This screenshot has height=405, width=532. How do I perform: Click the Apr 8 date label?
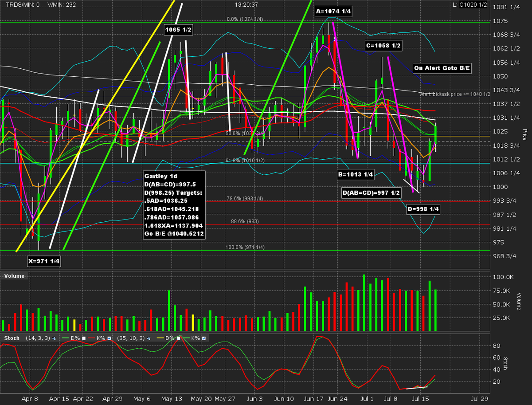pos(30,399)
